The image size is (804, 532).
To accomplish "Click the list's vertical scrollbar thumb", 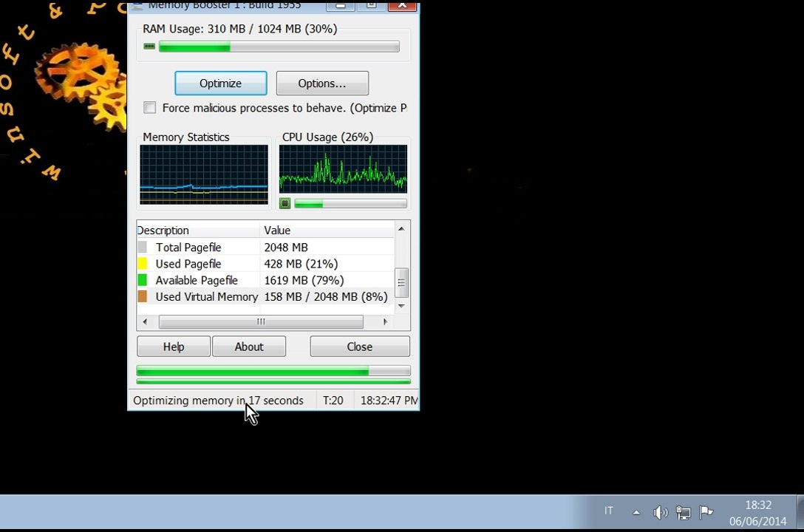I will coord(401,282).
